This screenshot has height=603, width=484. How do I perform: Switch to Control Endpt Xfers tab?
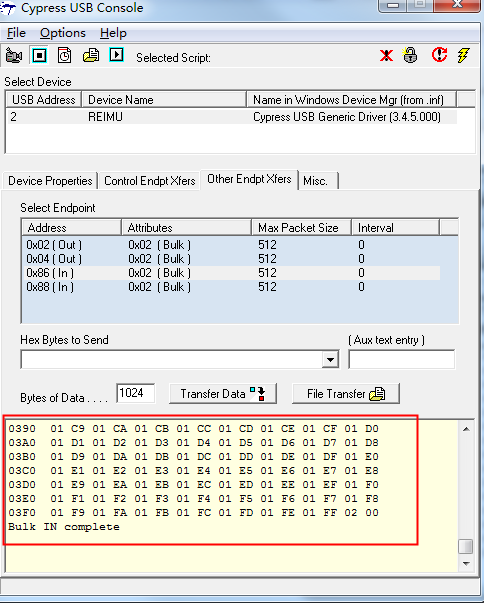pyautogui.click(x=150, y=181)
